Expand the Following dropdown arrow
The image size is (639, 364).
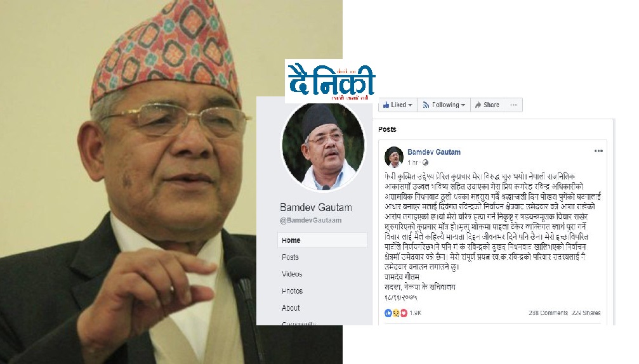click(x=463, y=105)
